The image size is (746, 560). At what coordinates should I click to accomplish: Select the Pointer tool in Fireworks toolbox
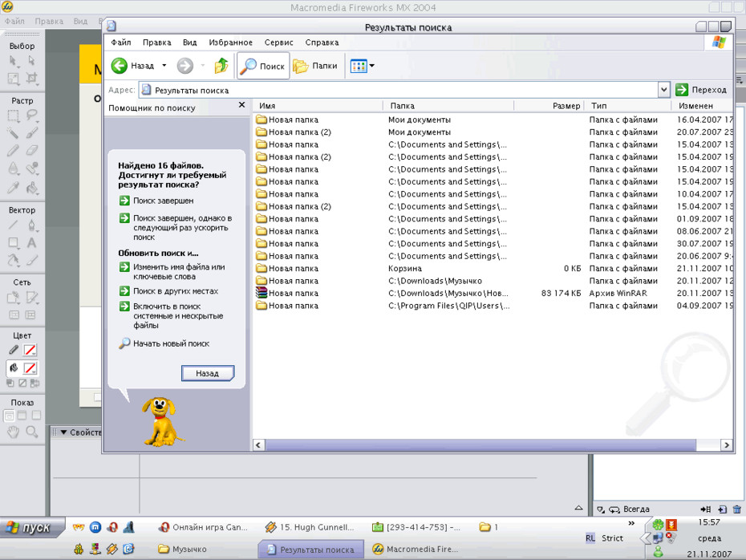point(14,61)
